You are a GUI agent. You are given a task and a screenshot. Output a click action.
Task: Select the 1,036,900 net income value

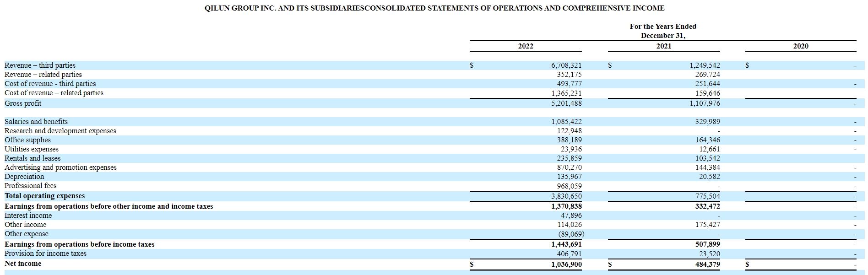coord(566,264)
